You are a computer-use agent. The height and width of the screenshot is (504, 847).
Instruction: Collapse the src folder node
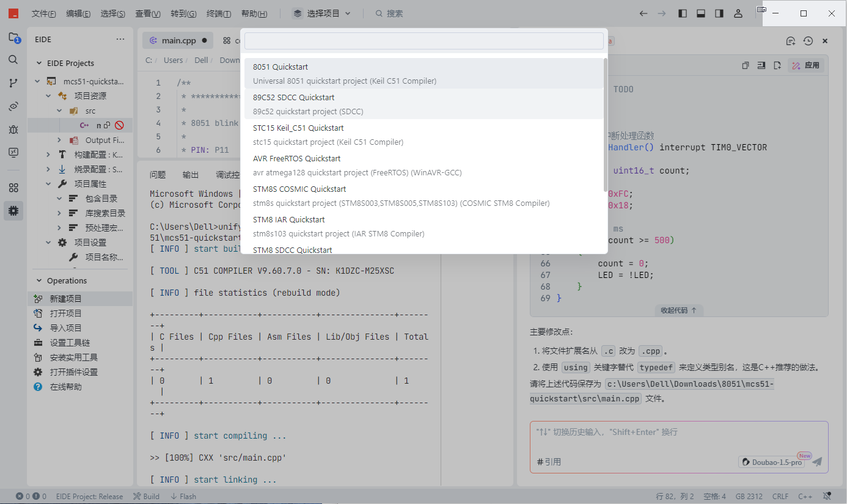(59, 111)
